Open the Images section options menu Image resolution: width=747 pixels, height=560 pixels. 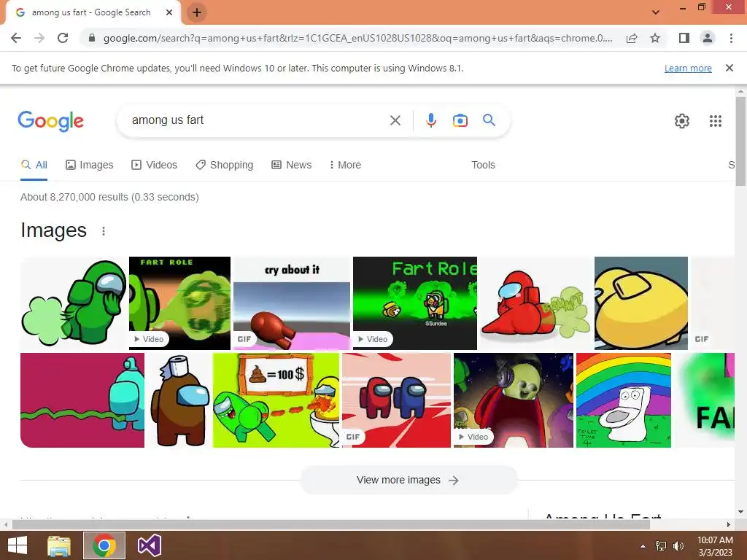click(x=104, y=231)
